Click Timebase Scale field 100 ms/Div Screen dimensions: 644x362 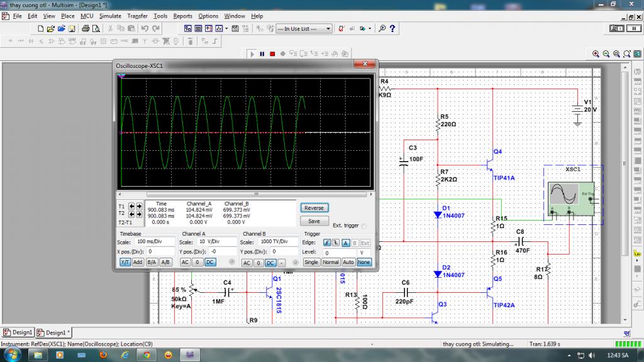click(154, 242)
